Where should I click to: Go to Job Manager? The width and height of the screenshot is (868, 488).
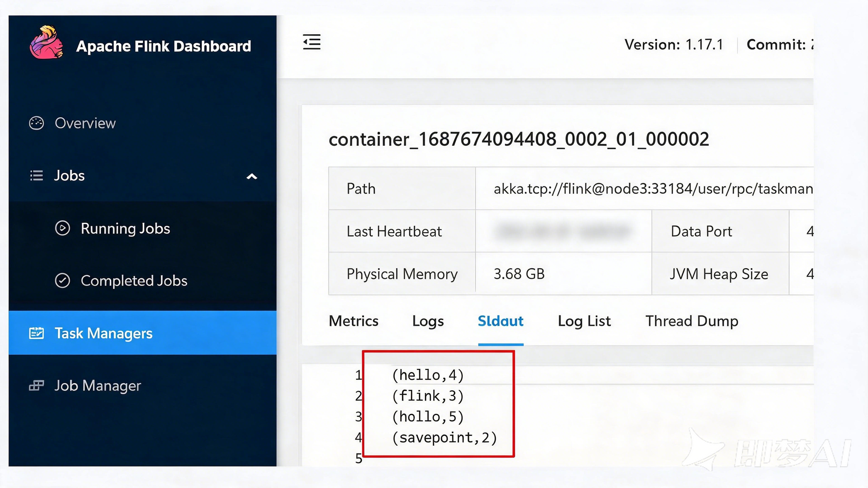tap(98, 386)
